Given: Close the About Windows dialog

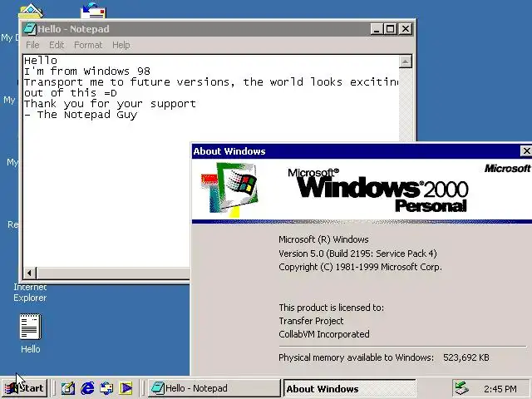Looking at the screenshot, I should coord(526,150).
